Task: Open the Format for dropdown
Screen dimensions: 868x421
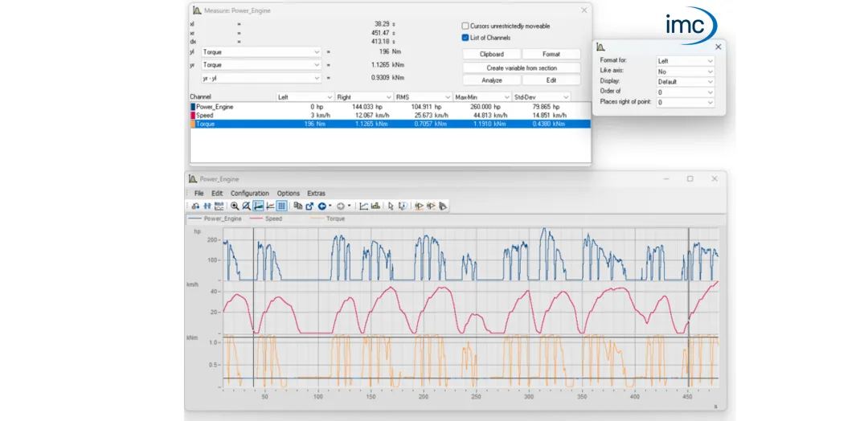Action: [x=685, y=61]
